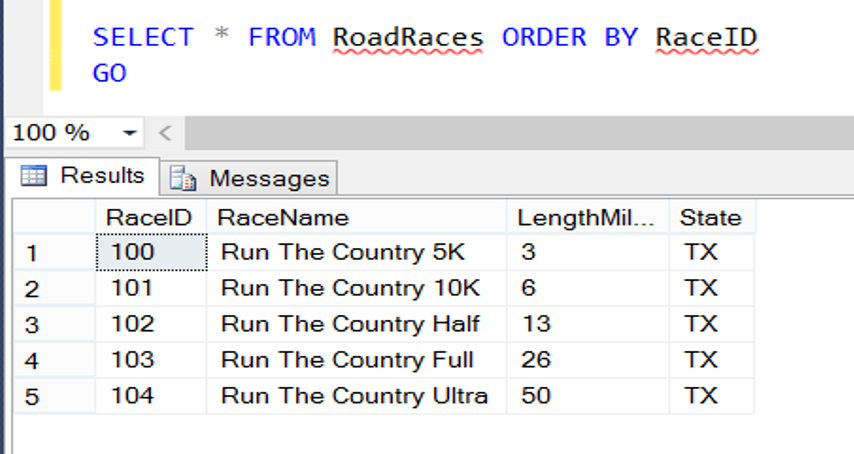Click the GO keyword in the editor
854x454 pixels.
pos(110,73)
